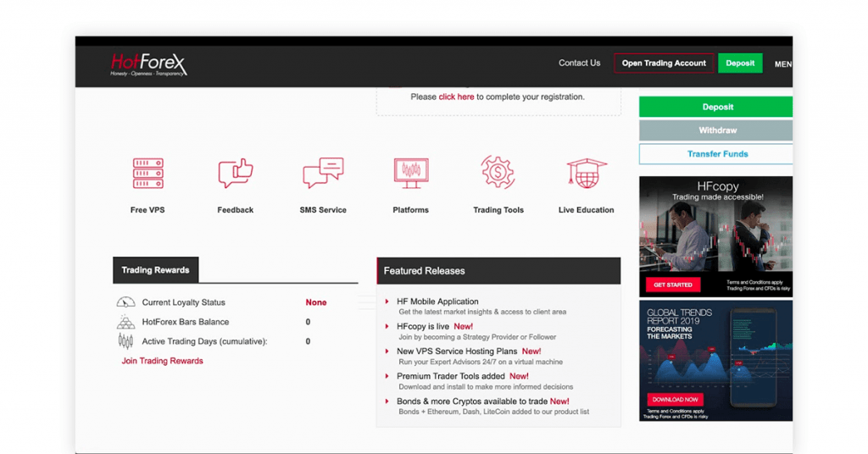Open the Join Trading Rewards link
Viewport: 868px width, 454px height.
(x=162, y=361)
